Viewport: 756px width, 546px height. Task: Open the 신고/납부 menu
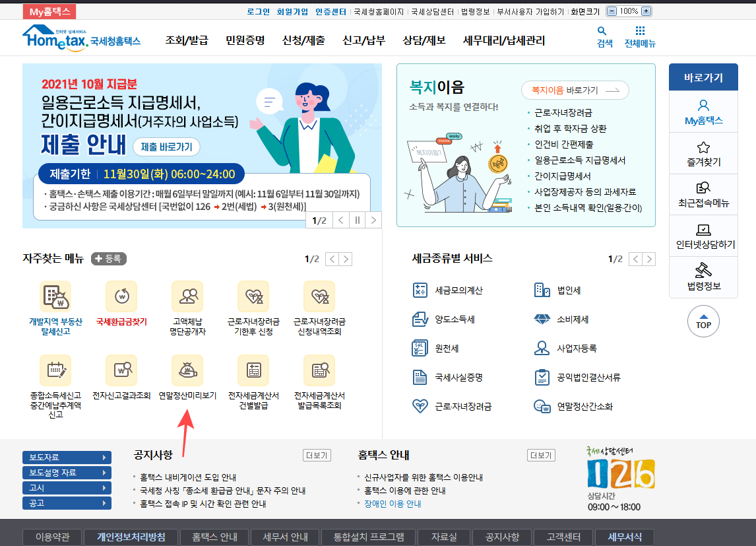coord(364,40)
